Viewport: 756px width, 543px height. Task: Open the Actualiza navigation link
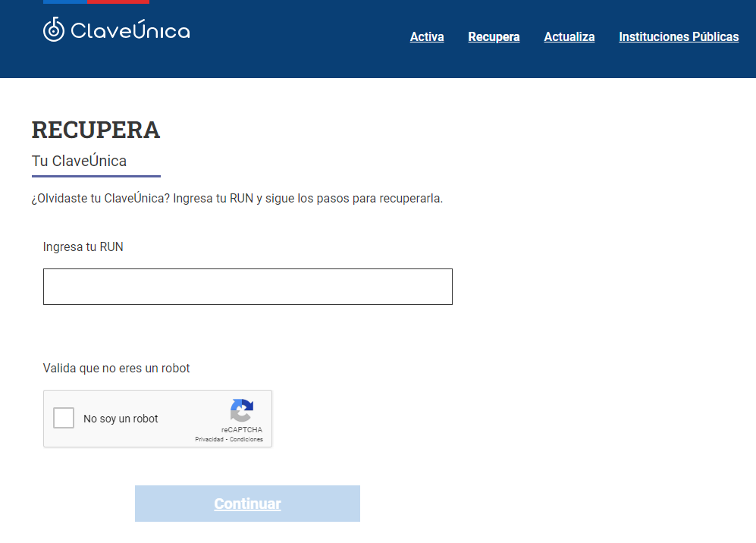569,36
